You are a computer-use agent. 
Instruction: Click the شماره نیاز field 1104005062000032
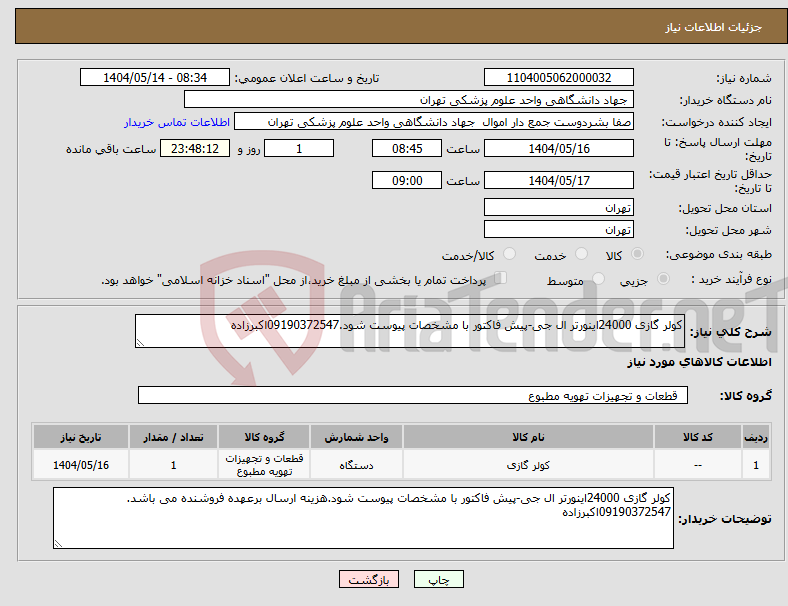[x=559, y=77]
